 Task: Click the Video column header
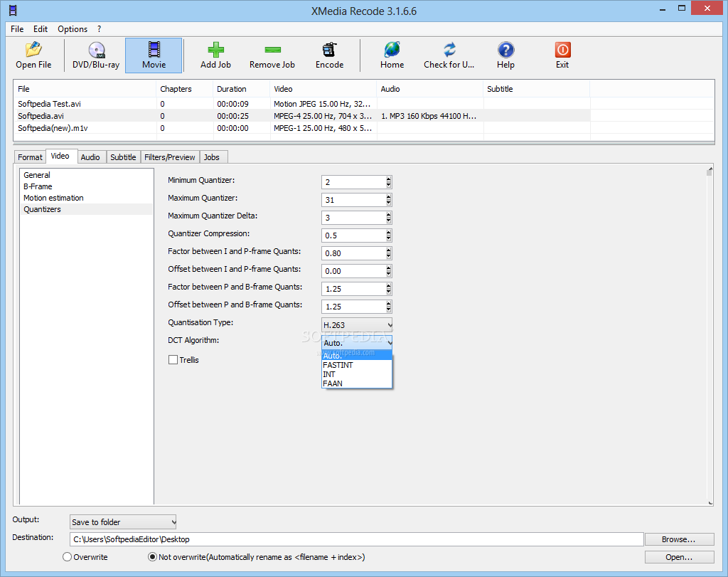323,89
